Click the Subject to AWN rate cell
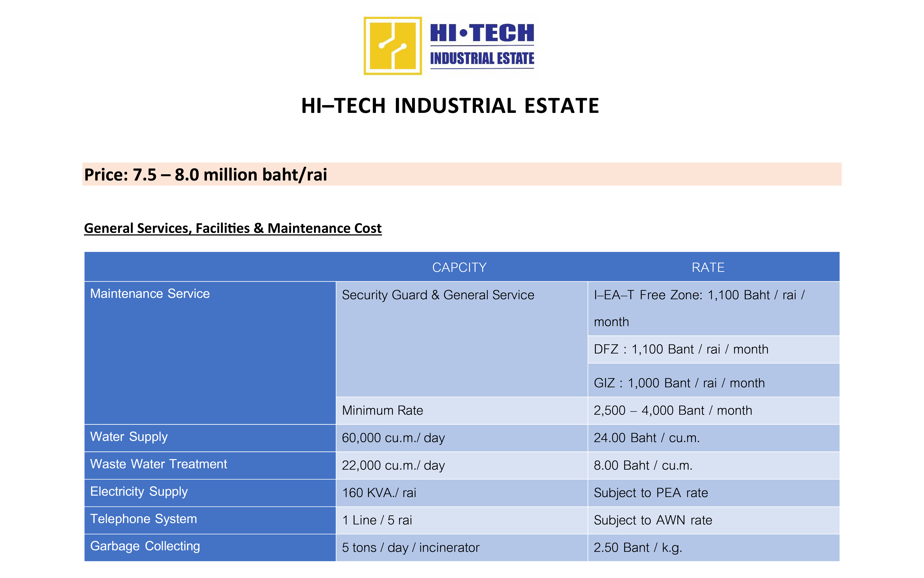The image size is (924, 578). point(652,520)
